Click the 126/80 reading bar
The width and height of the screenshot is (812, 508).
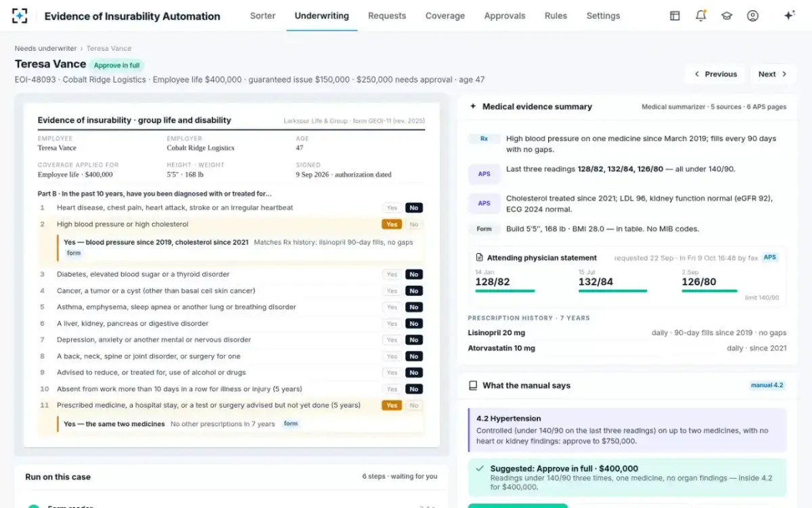[709, 291]
